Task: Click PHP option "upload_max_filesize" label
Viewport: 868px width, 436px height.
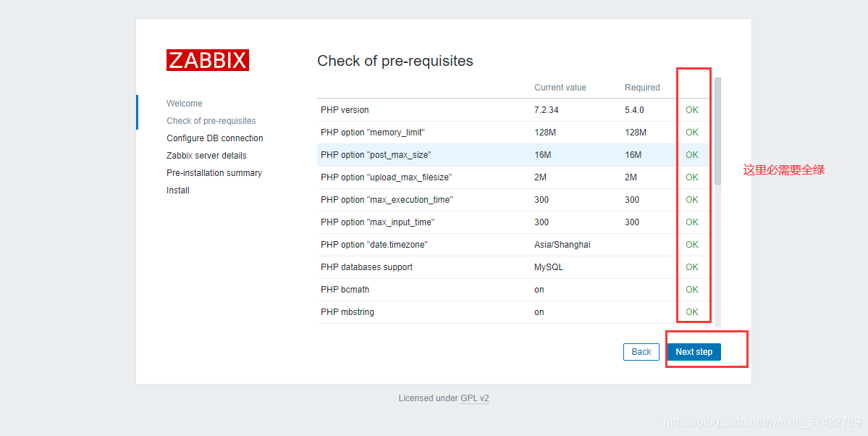Action: (x=386, y=177)
